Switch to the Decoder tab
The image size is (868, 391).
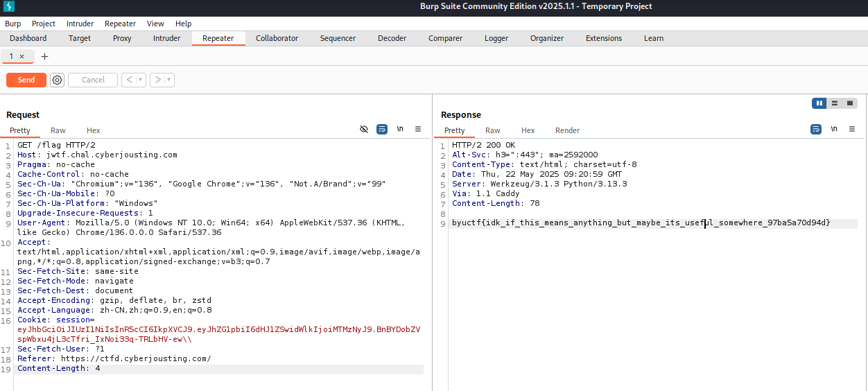click(392, 38)
